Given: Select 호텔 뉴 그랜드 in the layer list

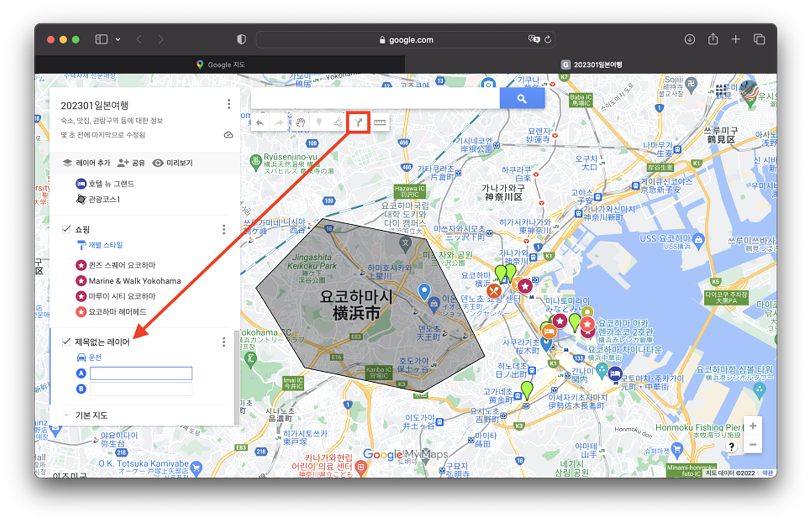Looking at the screenshot, I should (105, 184).
